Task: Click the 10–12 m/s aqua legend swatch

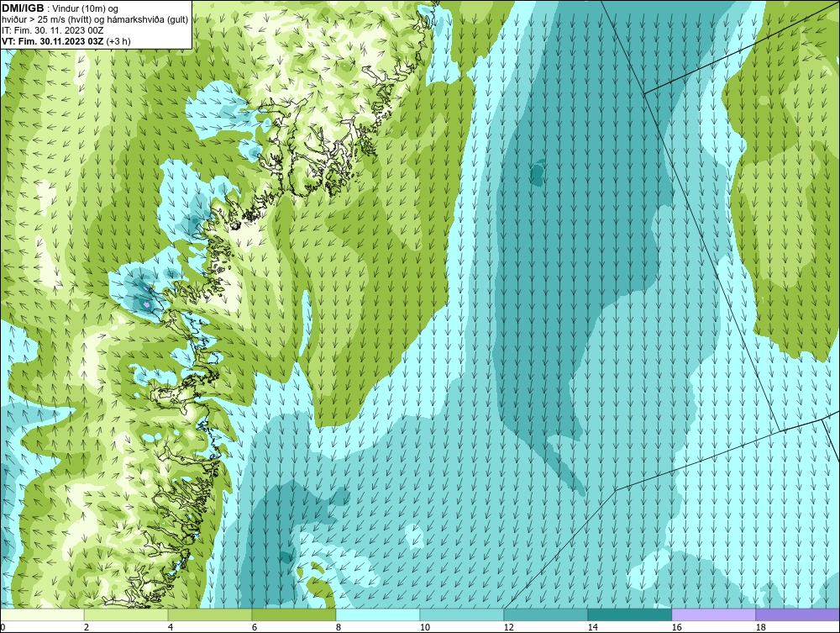Action: coord(462,615)
